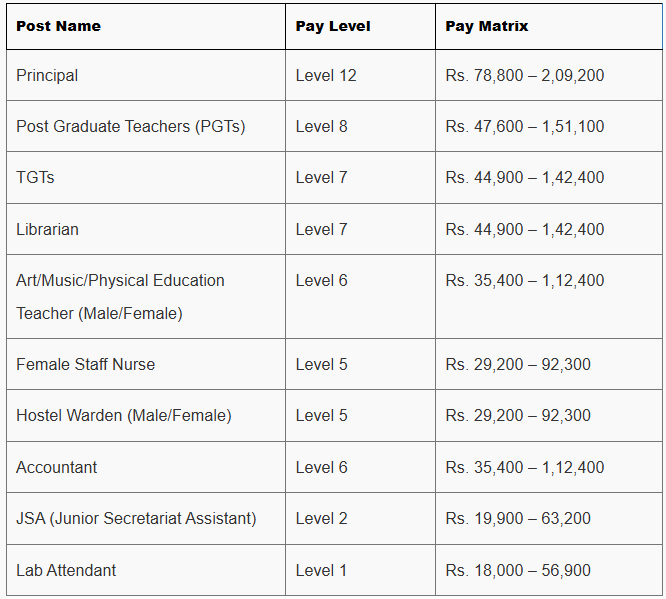Click the Librarian row's Level 7 cell
The width and height of the screenshot is (666, 599).
322,229
